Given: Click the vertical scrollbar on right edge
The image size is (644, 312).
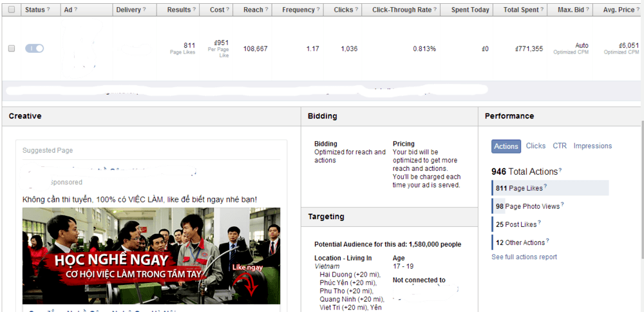Looking at the screenshot, I should [x=641, y=189].
